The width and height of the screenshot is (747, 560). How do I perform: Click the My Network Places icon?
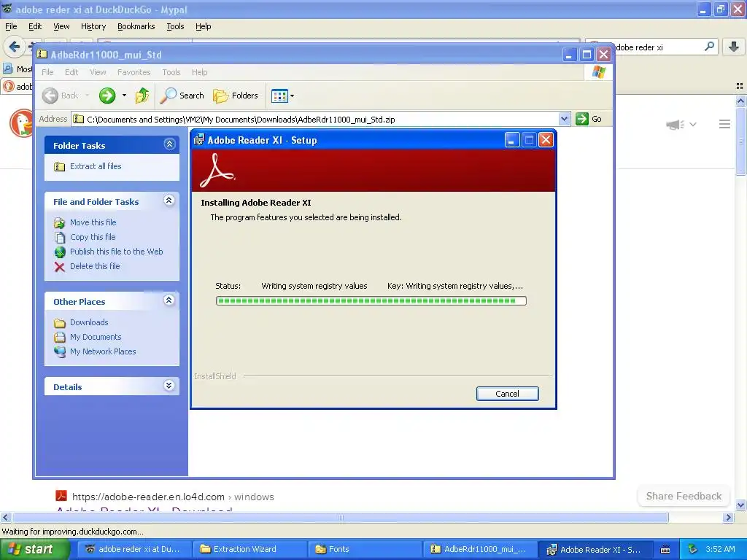(60, 352)
